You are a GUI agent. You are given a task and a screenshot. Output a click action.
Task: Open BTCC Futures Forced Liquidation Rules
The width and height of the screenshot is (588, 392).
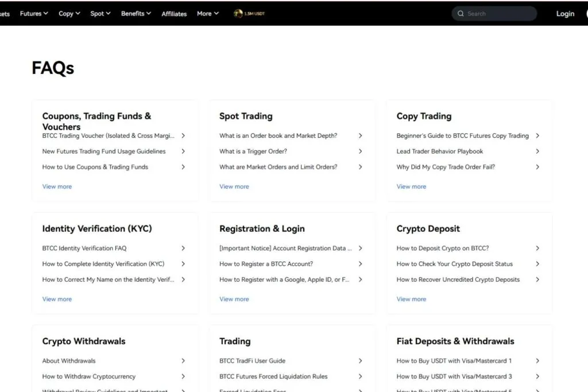[273, 377]
